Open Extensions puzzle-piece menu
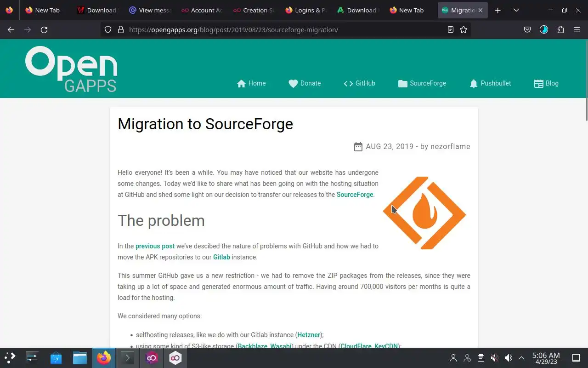 [560, 29]
